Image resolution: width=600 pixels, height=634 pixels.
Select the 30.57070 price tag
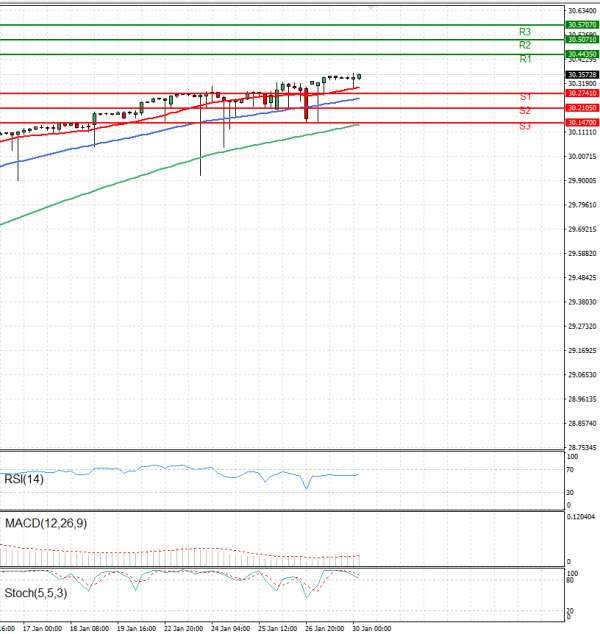[x=582, y=25]
